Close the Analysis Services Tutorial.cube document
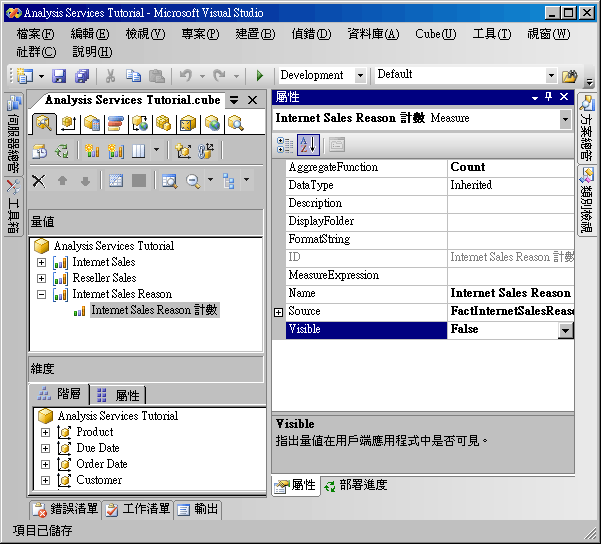 252,100
